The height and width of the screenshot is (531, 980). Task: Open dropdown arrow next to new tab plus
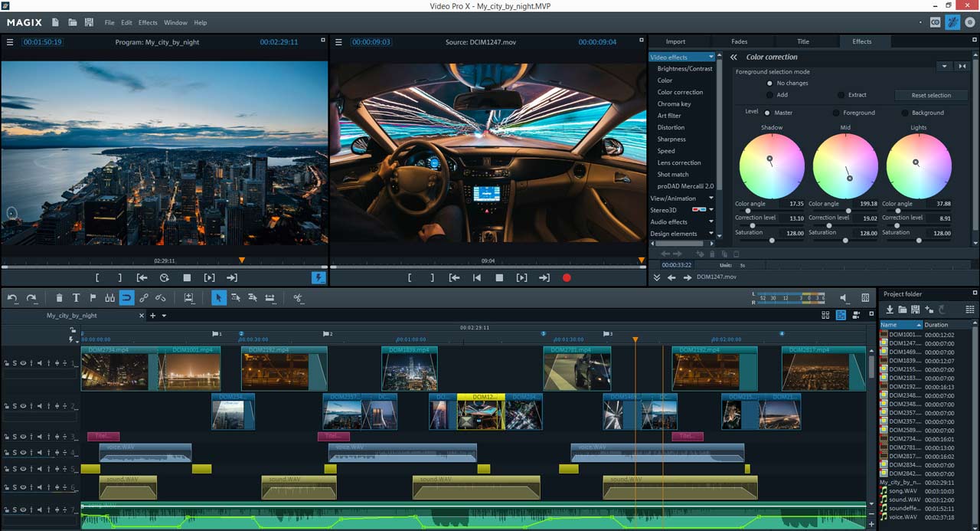164,316
